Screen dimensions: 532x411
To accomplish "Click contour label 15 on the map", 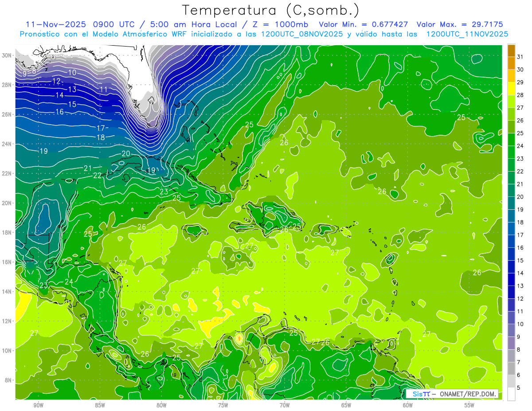I will 72,104.
